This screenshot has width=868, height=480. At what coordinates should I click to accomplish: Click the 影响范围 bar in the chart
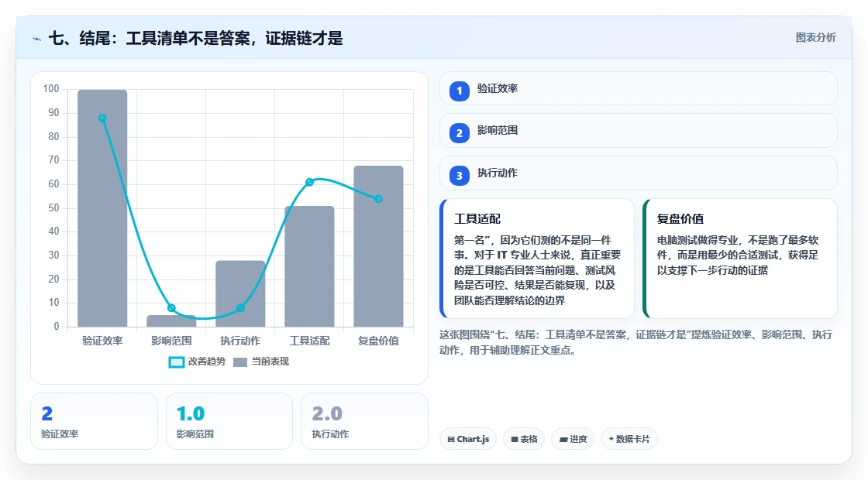171,321
